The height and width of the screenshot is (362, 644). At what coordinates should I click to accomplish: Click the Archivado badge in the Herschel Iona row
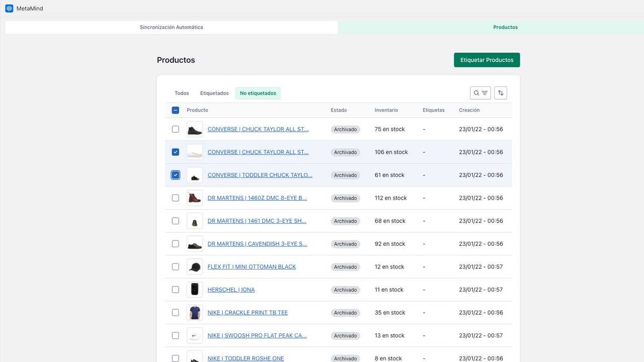click(346, 290)
